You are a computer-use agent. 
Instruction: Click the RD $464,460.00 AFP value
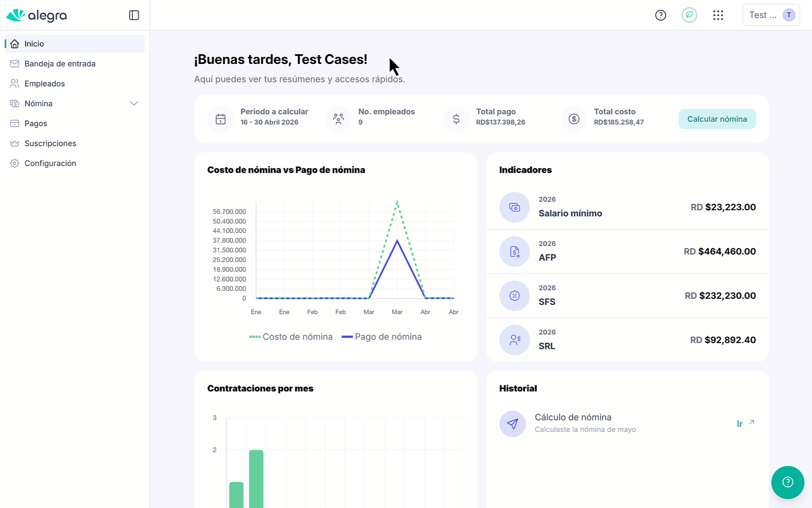(x=720, y=252)
